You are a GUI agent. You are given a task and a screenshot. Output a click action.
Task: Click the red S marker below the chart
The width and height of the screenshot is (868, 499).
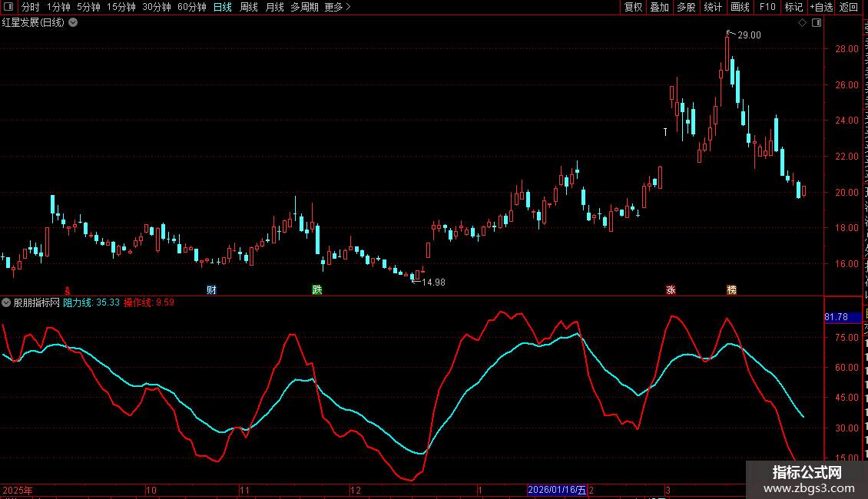68,291
